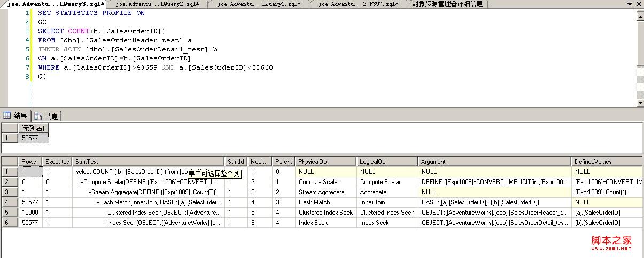This screenshot has height=258, width=644.
Task: Click the 'INNER JOIN [dbo].[SalesOrderDetail_test] b' line
Action: [128, 49]
